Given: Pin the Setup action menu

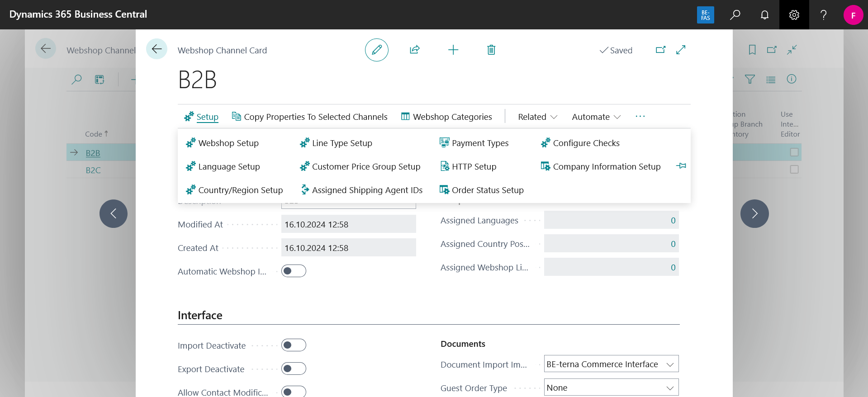Looking at the screenshot, I should point(681,166).
